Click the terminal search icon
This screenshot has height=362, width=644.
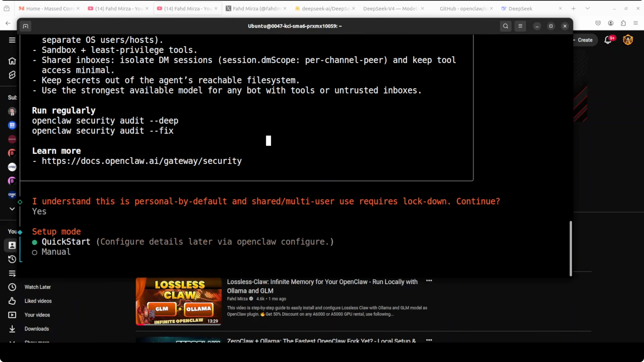pyautogui.click(x=506, y=26)
